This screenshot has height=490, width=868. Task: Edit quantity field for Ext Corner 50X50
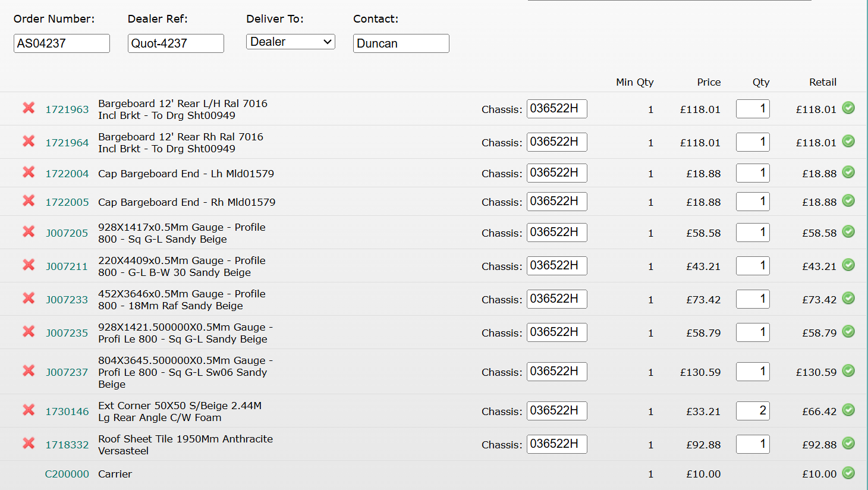pyautogui.click(x=752, y=411)
